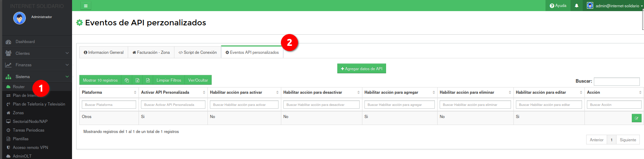Open the Ayuda help icon
This screenshot has width=644, height=159.
[558, 6]
